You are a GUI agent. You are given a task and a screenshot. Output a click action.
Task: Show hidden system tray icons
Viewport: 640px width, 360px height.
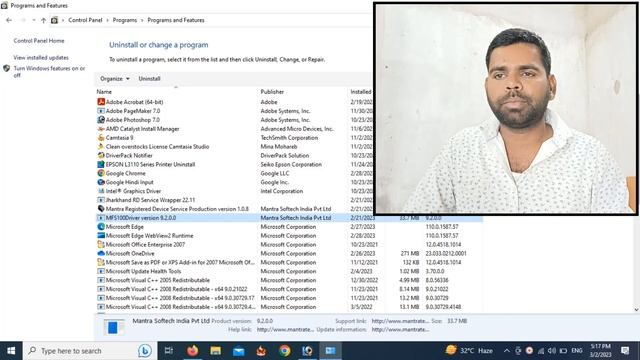[x=507, y=351]
